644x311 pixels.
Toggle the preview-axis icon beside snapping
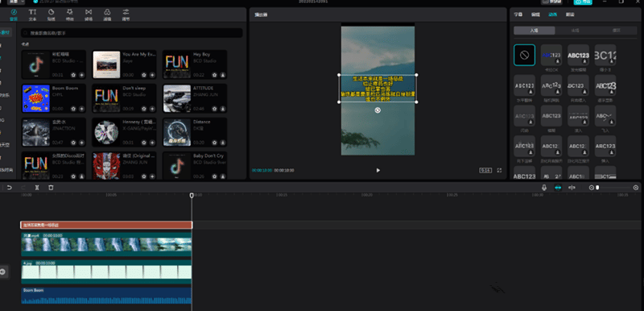572,188
